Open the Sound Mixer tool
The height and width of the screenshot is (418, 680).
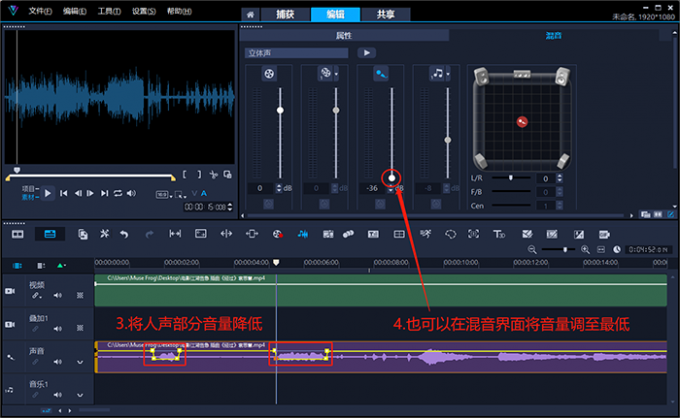pyautogui.click(x=303, y=234)
